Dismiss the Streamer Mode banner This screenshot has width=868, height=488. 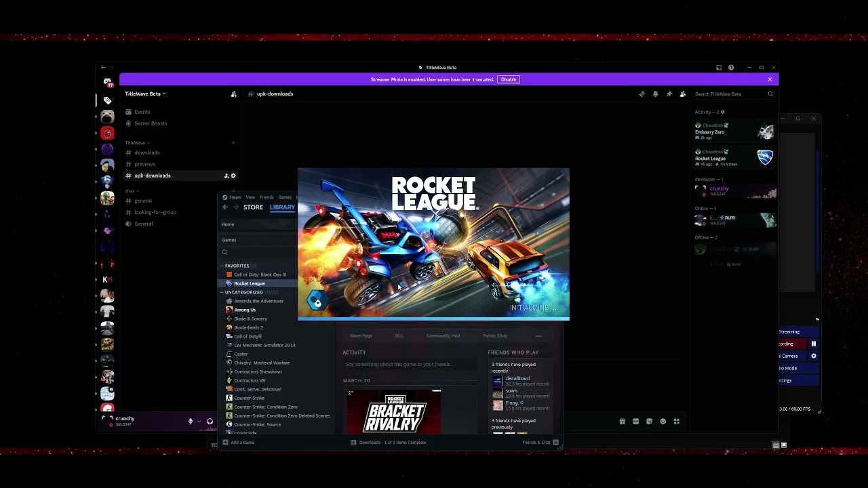coord(770,79)
